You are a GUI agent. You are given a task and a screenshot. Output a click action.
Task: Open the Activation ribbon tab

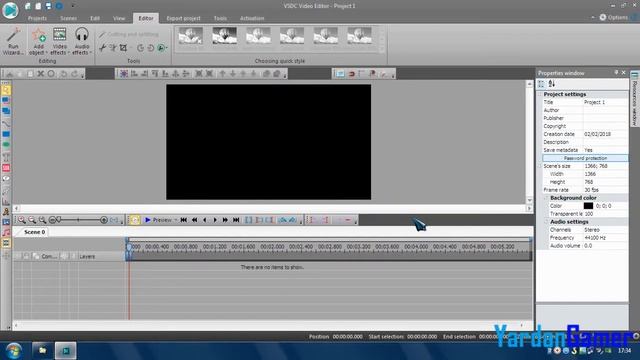pyautogui.click(x=252, y=18)
